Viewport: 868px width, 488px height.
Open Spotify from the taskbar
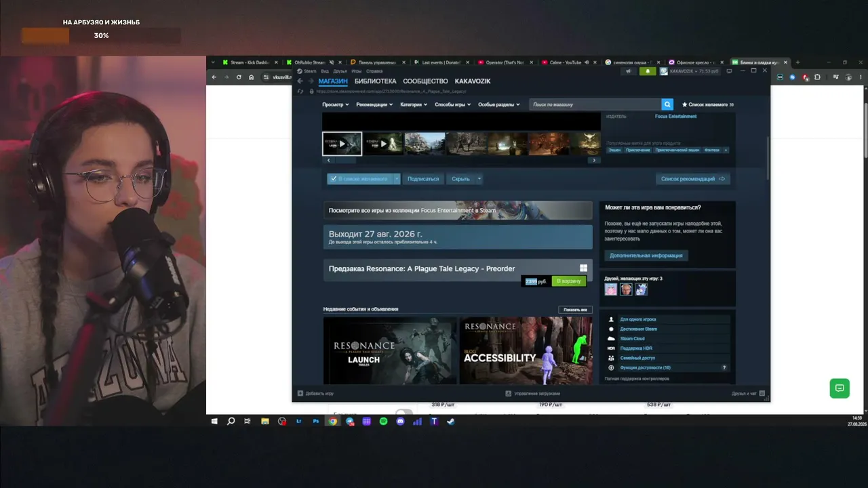pos(383,421)
